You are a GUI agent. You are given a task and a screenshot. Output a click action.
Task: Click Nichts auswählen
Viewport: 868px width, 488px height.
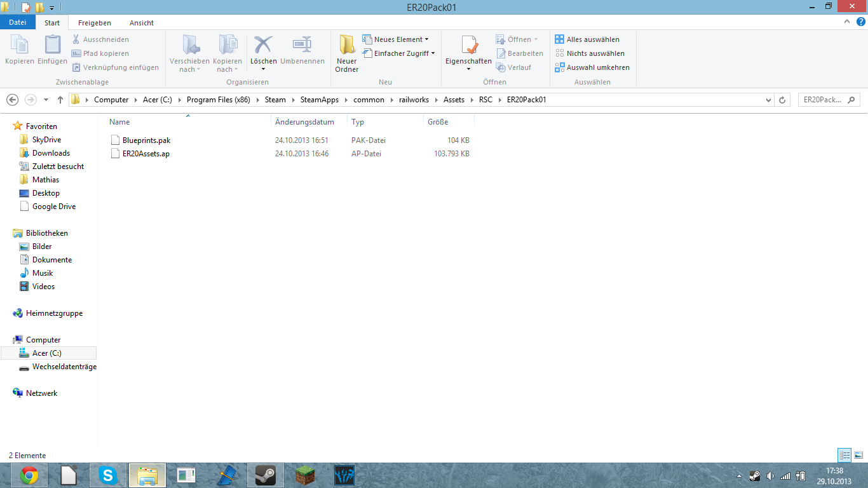tap(590, 53)
